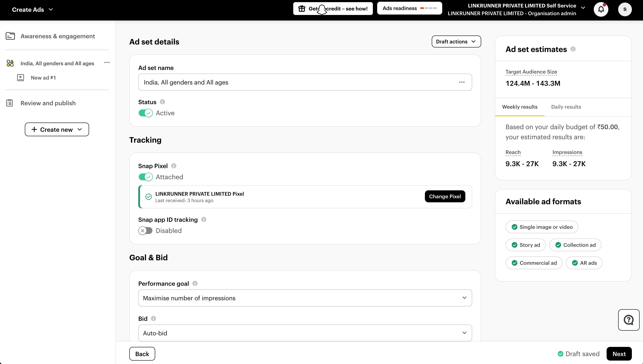643x364 pixels.
Task: Click the AR ads check icon
Action: point(575,263)
